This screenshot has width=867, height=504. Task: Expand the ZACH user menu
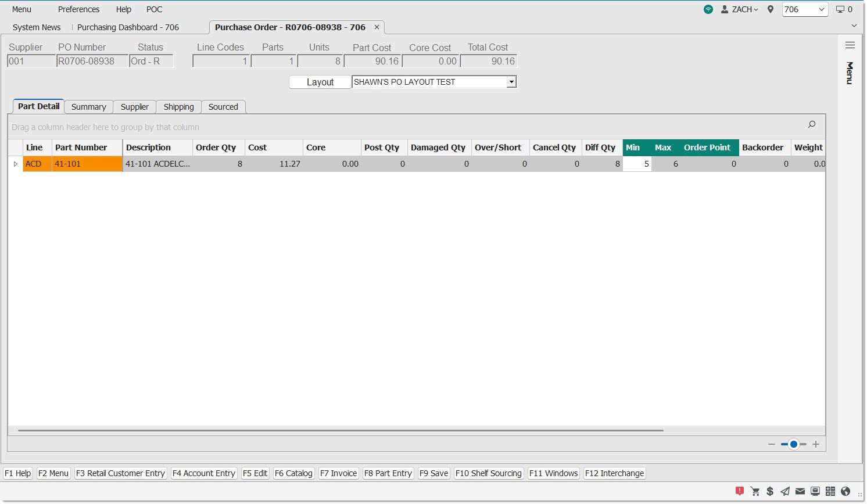(740, 9)
